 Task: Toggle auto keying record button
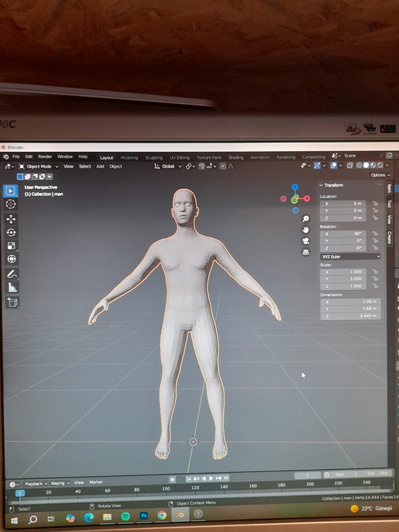click(172, 479)
